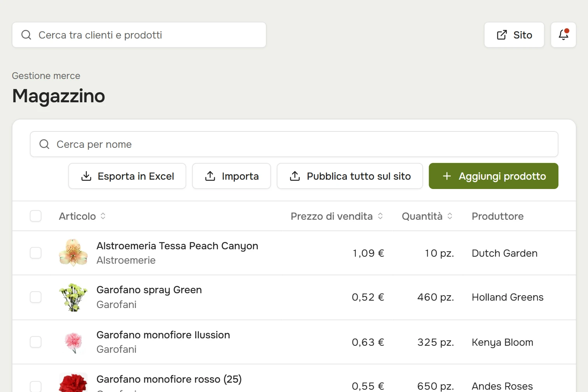Check the Garofano monofiore rosso (25) row
The image size is (588, 392).
click(36, 386)
